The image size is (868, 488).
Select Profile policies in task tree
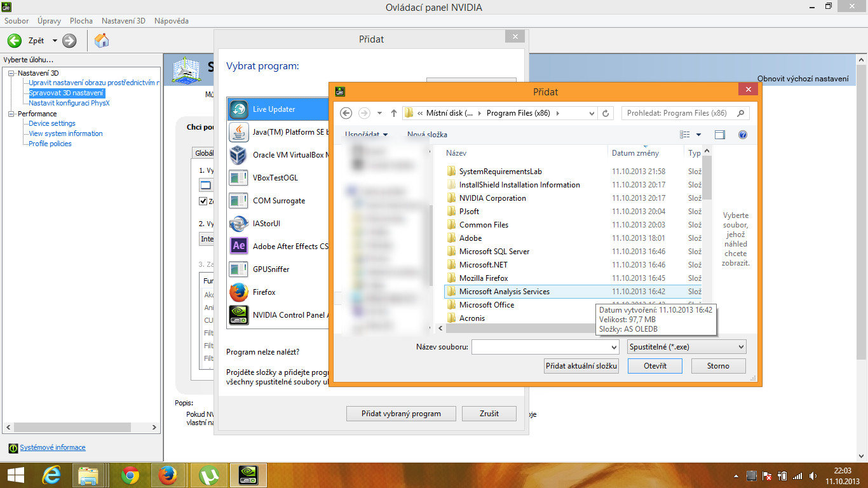(50, 144)
